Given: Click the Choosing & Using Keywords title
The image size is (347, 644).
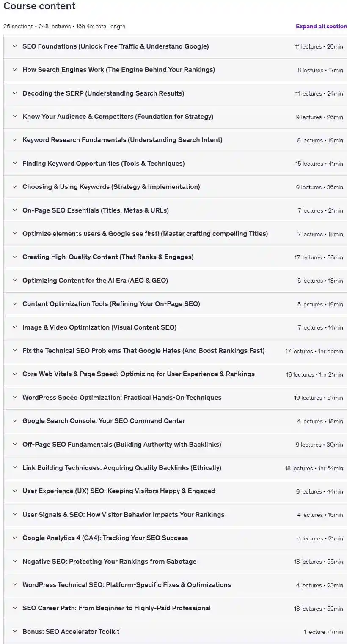Looking at the screenshot, I should [x=111, y=187].
